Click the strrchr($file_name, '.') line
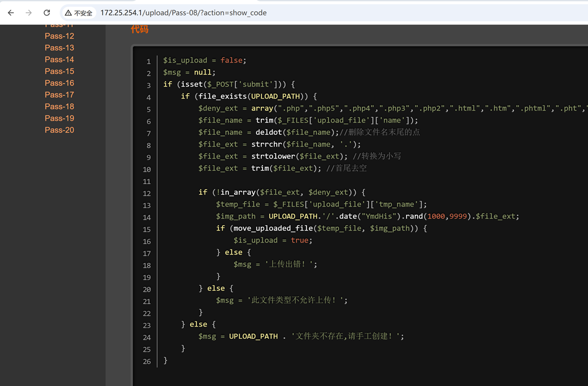Viewport: 588px width, 386px height. point(280,144)
